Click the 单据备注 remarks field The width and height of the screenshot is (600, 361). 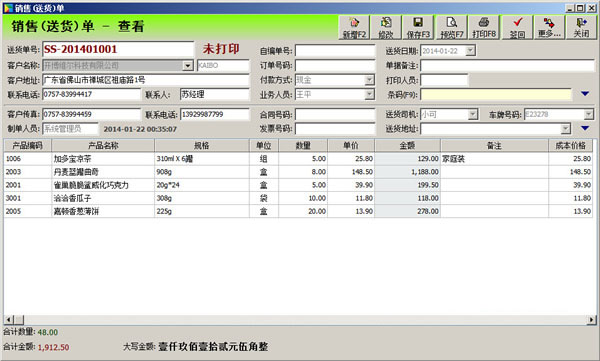(x=507, y=65)
